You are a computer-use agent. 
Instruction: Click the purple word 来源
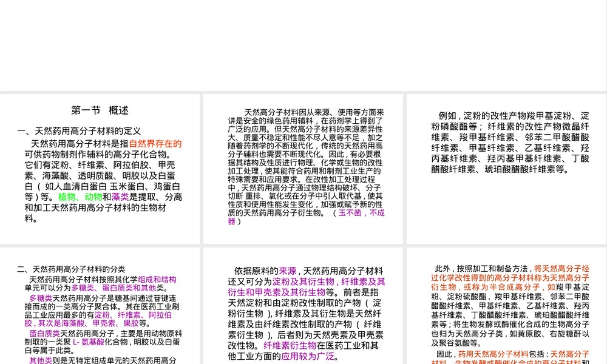coord(288,271)
